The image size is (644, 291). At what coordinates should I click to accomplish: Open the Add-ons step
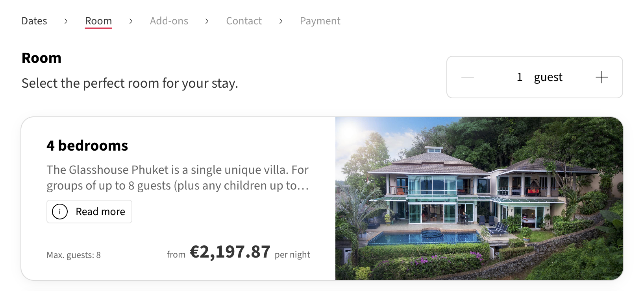point(169,21)
